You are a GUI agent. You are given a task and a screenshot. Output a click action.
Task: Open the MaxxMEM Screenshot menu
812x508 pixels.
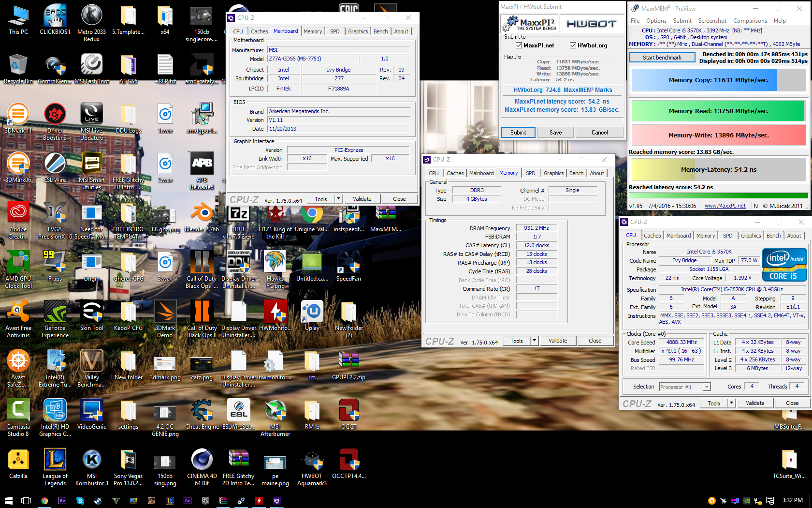pos(712,21)
